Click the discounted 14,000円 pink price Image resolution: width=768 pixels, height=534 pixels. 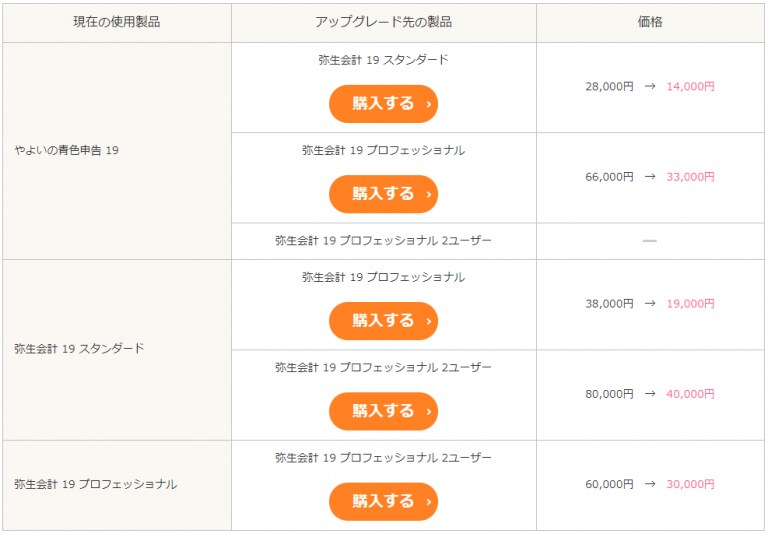tap(690, 87)
